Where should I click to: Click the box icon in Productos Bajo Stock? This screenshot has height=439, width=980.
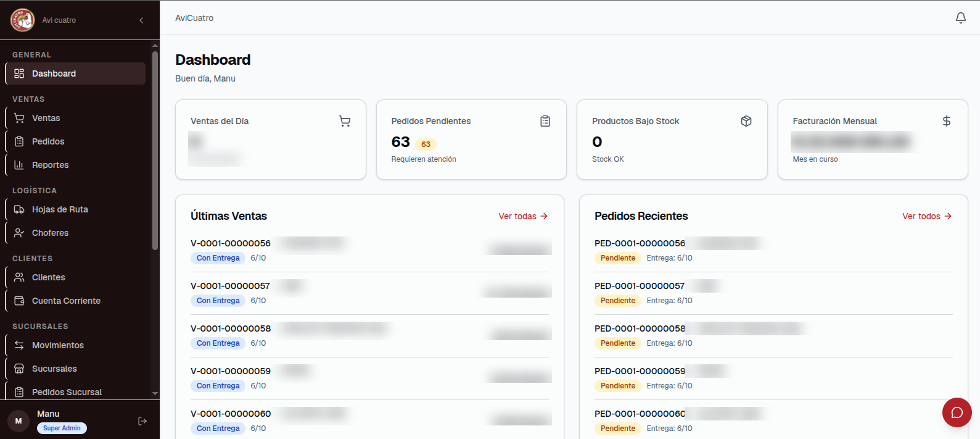pos(746,121)
